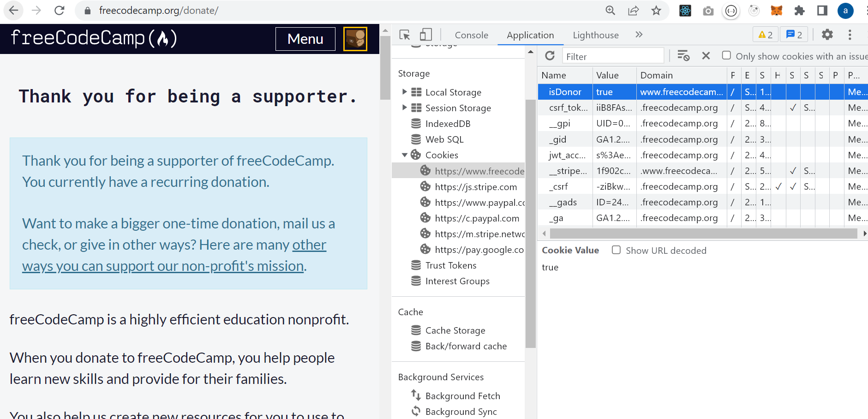Image resolution: width=868 pixels, height=419 pixels.
Task: Bookmark the page with the star
Action: [x=656, y=10]
